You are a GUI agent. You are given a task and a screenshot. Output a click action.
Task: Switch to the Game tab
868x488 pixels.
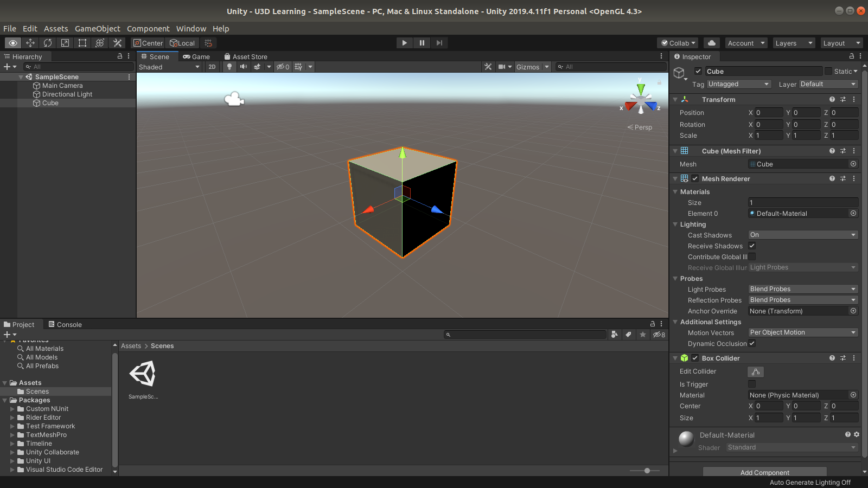(196, 56)
